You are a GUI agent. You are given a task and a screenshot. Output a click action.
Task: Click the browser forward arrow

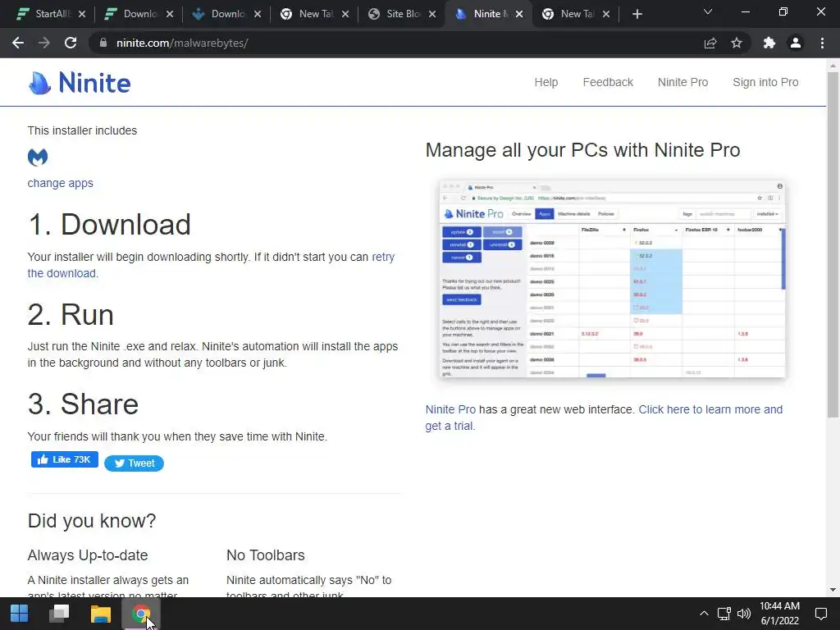[x=44, y=43]
